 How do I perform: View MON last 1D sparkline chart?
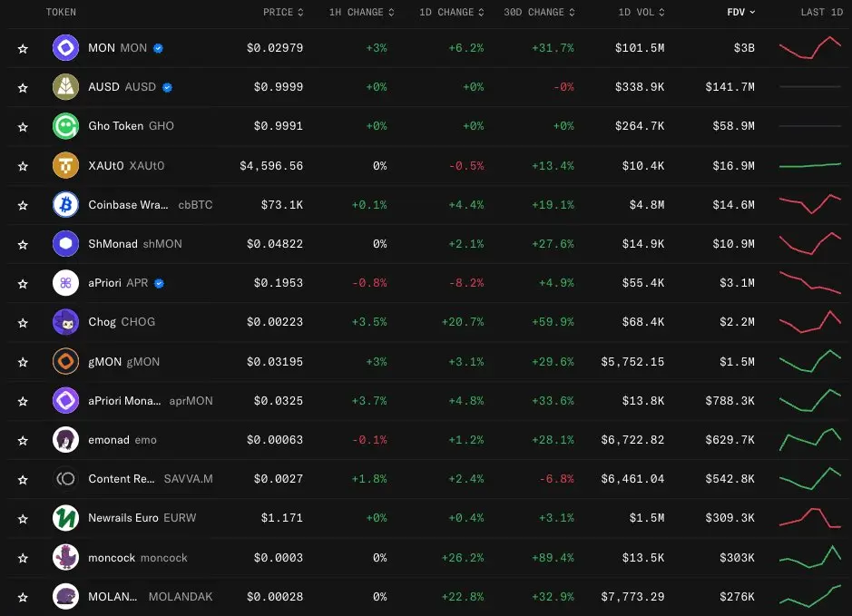click(810, 48)
